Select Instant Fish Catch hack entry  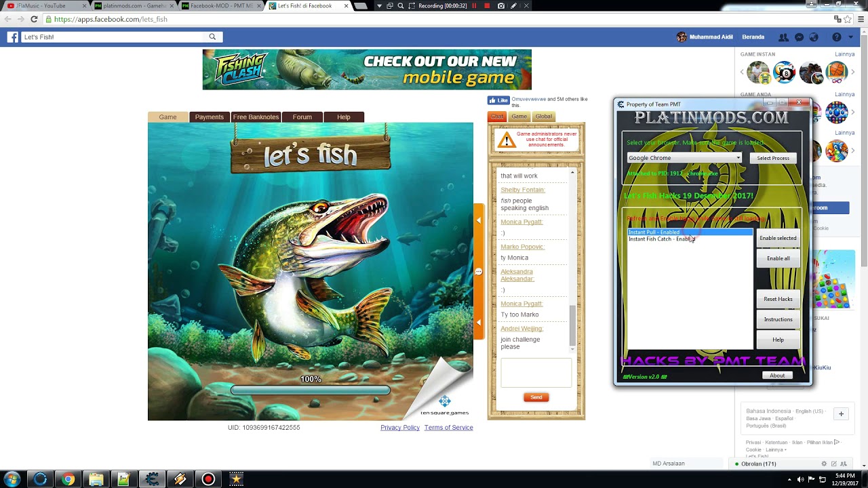coord(690,239)
